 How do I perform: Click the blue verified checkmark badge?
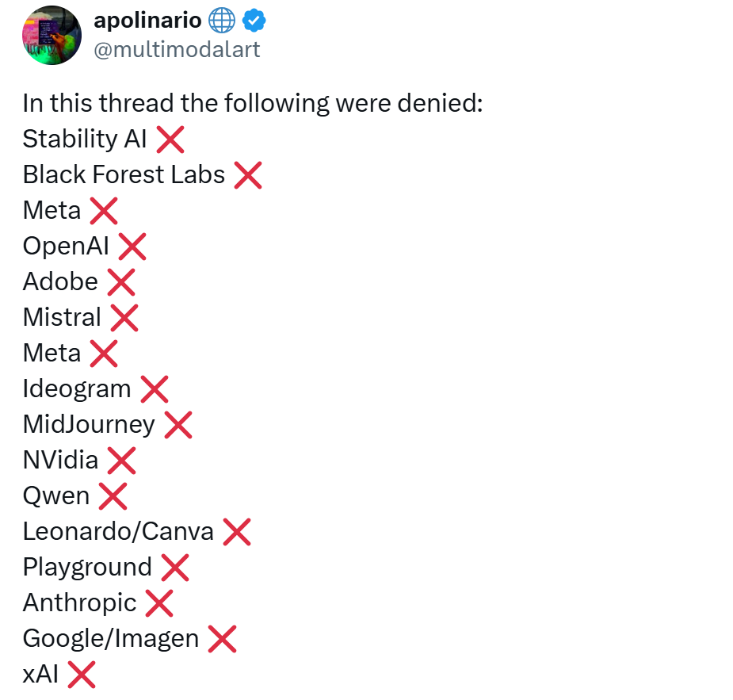pos(255,22)
